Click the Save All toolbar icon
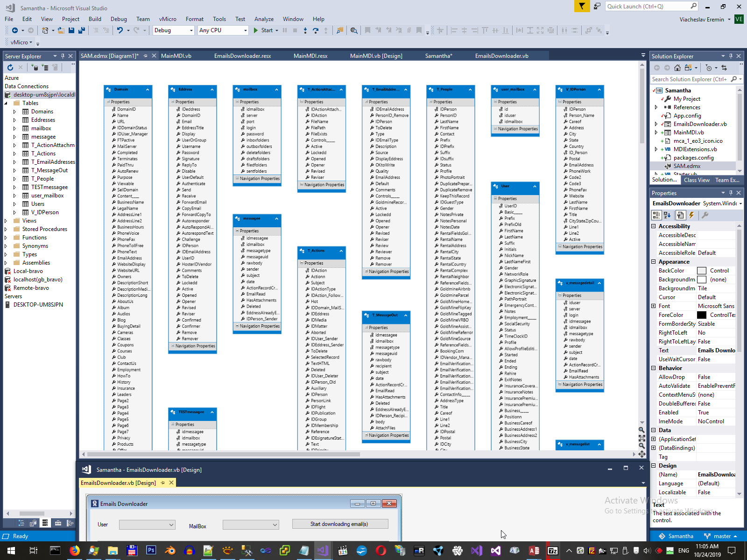Screen dimensions: 747x560 (x=82, y=30)
